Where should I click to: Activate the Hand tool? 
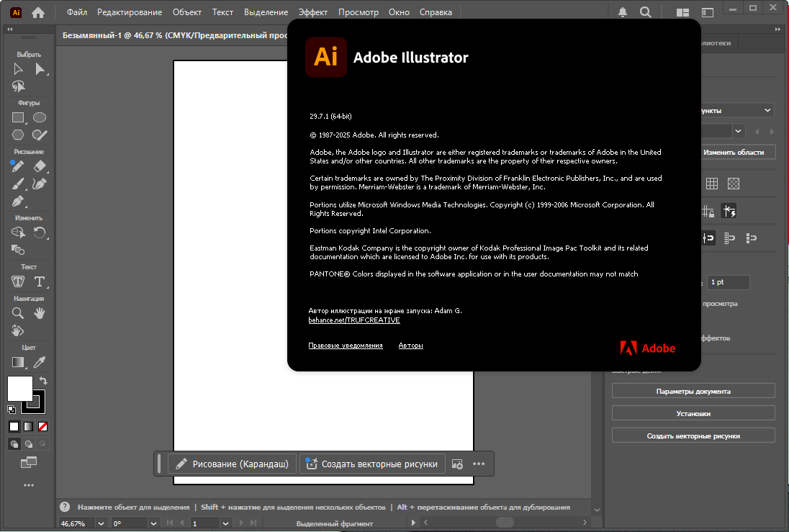[40, 313]
